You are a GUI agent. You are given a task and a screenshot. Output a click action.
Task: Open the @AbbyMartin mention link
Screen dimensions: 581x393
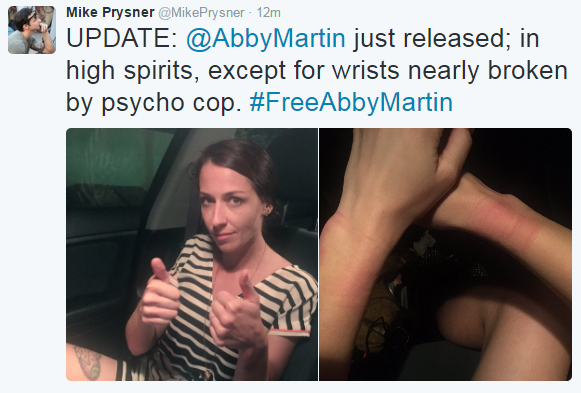click(x=266, y=39)
